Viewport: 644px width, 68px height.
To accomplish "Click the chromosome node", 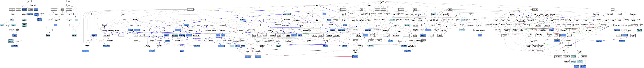I will 72,25.
